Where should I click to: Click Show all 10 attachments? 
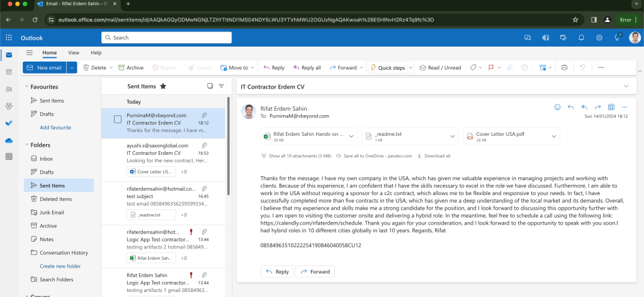tap(296, 156)
